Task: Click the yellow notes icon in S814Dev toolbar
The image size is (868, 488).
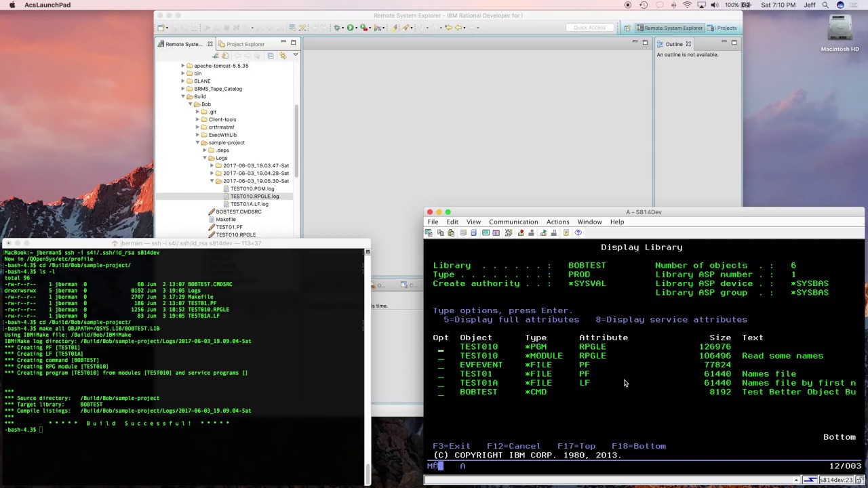Action: pyautogui.click(x=566, y=232)
